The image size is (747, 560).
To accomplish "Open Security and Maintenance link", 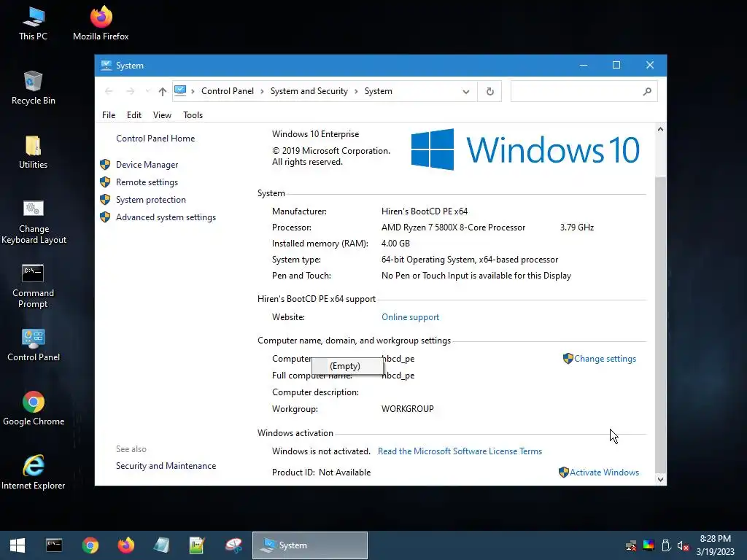I will [x=166, y=466].
